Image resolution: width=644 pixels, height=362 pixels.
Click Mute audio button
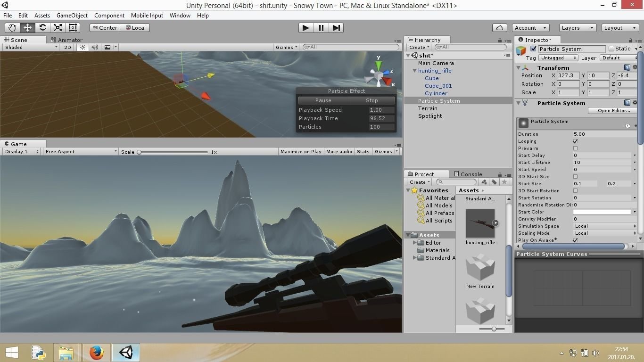339,152
